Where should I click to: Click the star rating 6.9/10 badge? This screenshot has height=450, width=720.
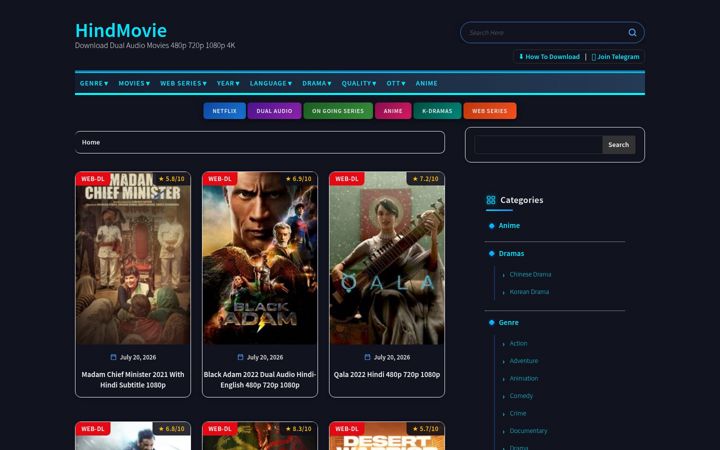(298, 179)
